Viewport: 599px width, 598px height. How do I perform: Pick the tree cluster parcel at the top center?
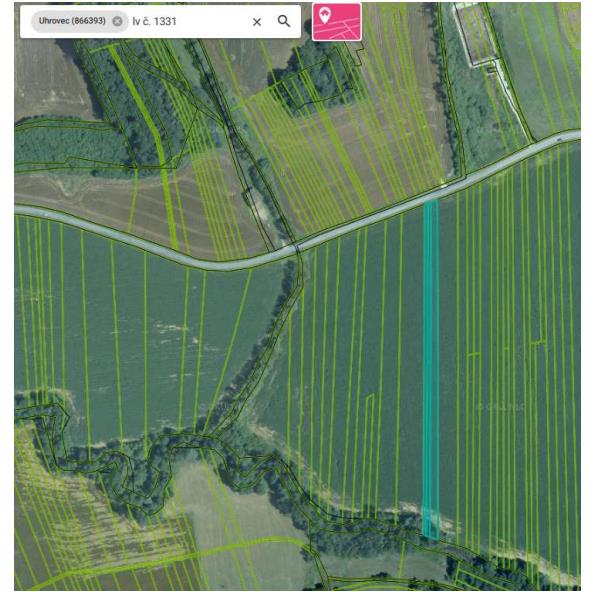pyautogui.click(x=311, y=82)
